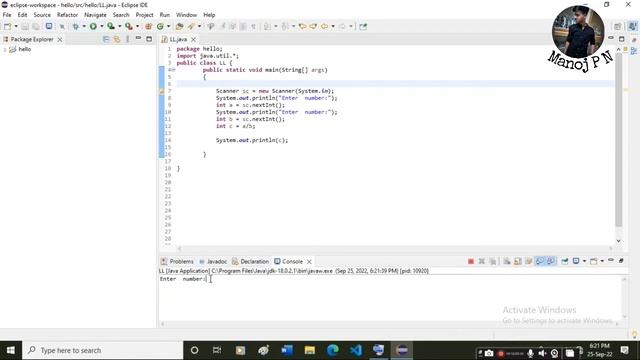Expand the Display Selected Console dropdown
Viewport: 640px width, 360px height.
pyautogui.click(x=584, y=261)
